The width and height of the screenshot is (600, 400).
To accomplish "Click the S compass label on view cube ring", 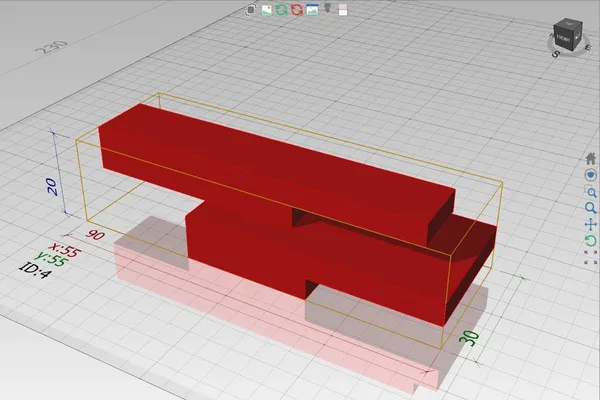I will tap(556, 54).
